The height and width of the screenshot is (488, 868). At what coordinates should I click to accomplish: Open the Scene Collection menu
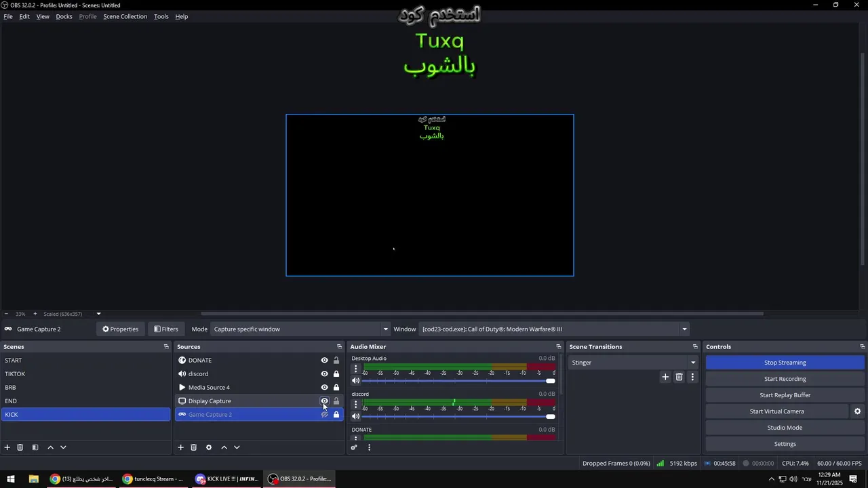125,16
